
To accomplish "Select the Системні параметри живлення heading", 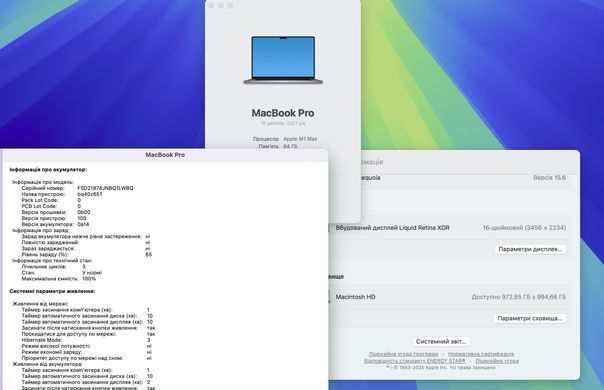I will click(52, 291).
